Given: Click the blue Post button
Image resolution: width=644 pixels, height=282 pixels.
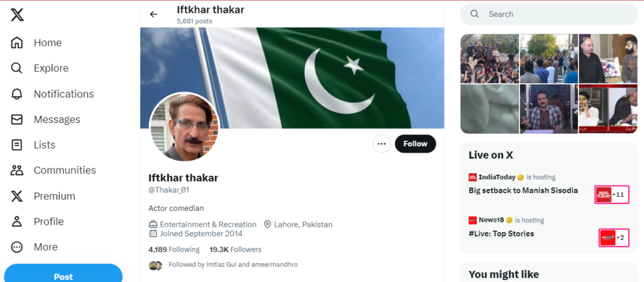Looking at the screenshot, I should [64, 274].
